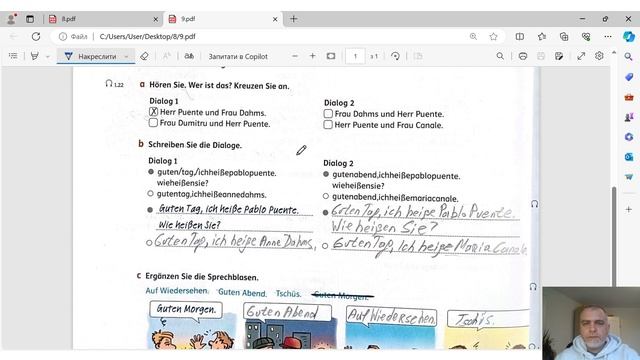Select the PDF highlight tool

click(35, 56)
